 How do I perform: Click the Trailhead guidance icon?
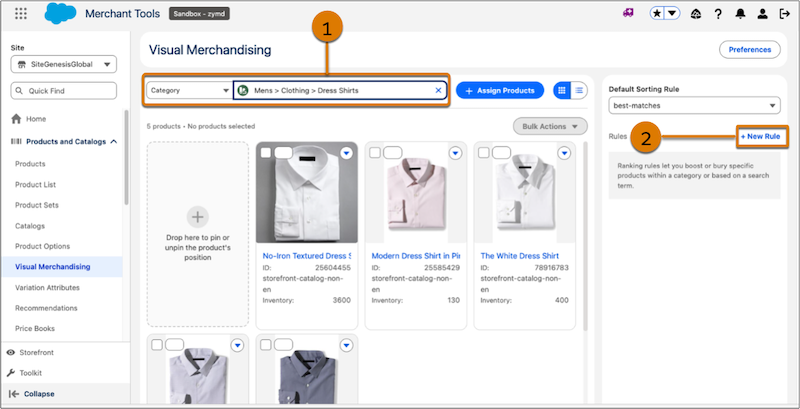click(696, 14)
